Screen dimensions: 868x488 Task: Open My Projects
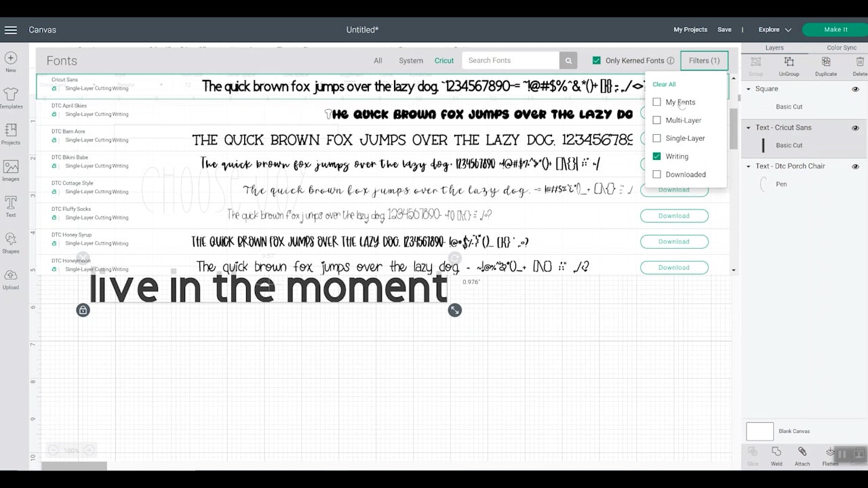click(690, 30)
